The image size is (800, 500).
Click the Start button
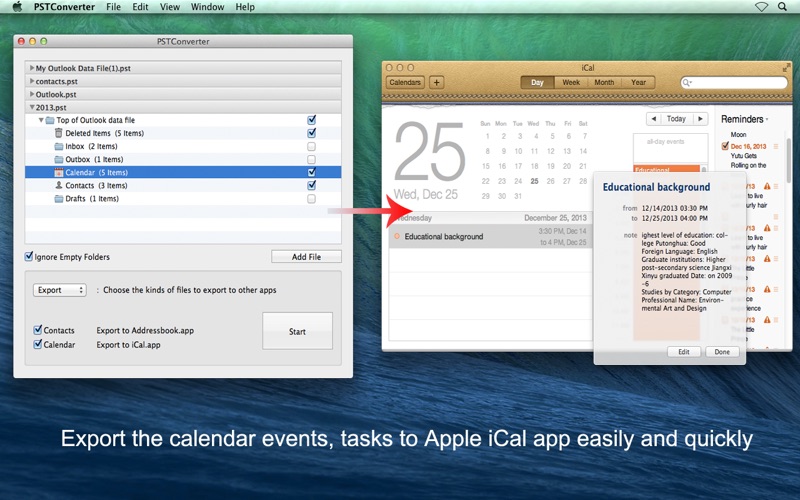[297, 331]
